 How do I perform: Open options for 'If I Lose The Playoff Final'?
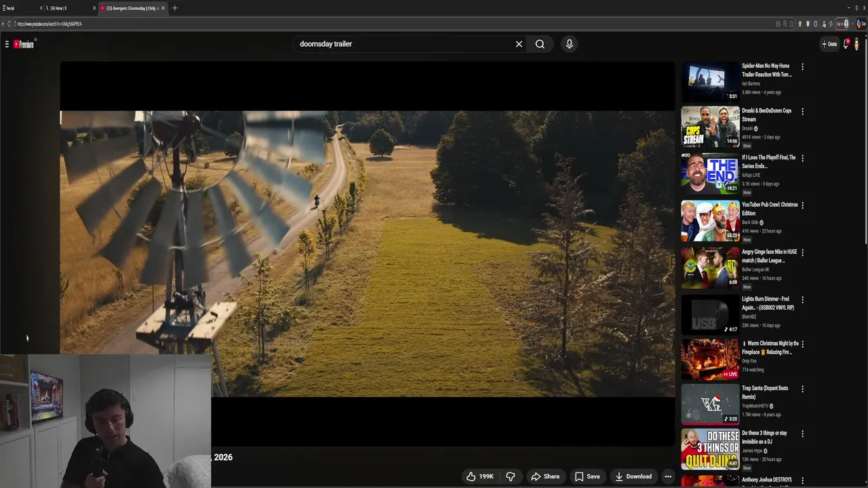802,158
